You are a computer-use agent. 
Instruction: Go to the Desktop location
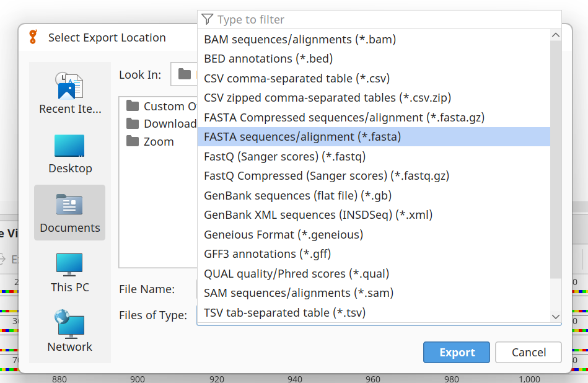pyautogui.click(x=69, y=154)
